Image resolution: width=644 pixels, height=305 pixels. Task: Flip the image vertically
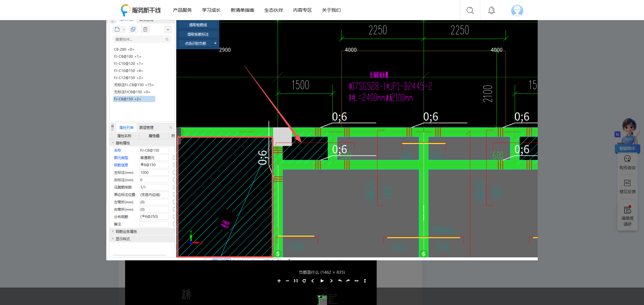[365, 281]
